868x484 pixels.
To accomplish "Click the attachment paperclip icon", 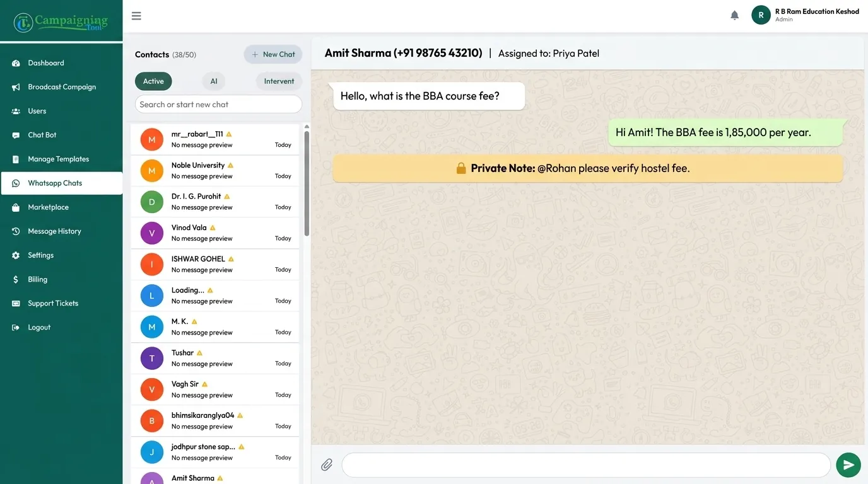I will [x=327, y=465].
